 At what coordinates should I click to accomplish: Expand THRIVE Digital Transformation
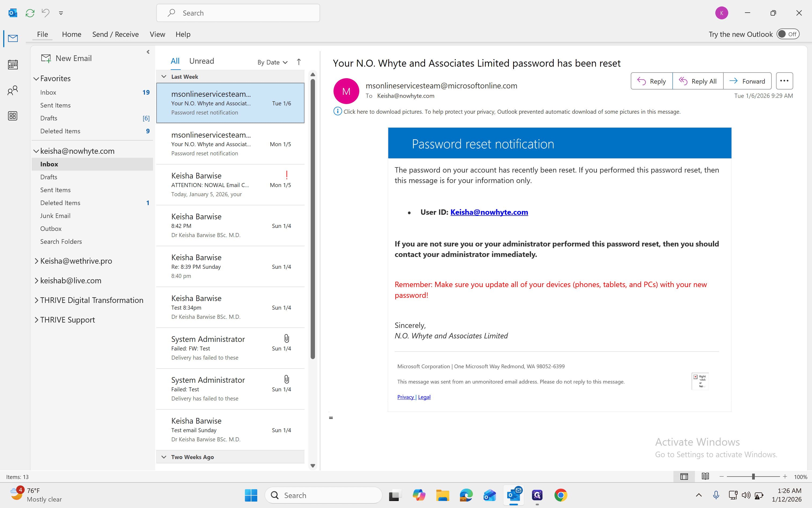(36, 300)
